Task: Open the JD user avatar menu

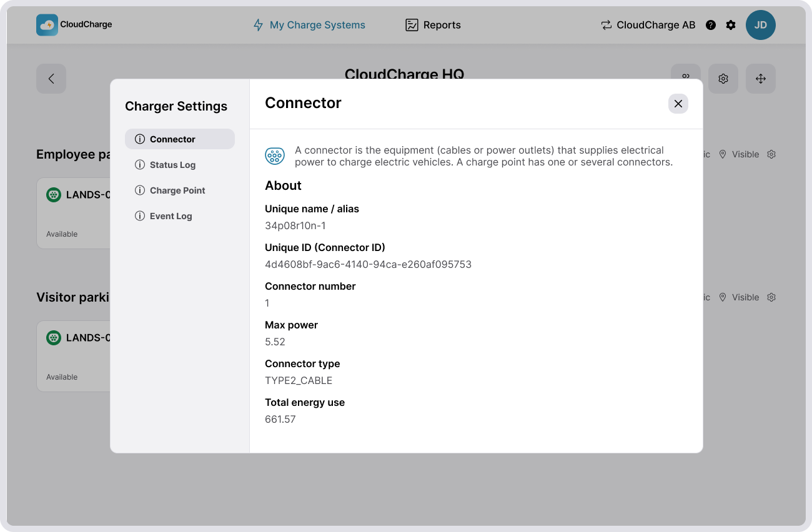Action: click(x=761, y=25)
